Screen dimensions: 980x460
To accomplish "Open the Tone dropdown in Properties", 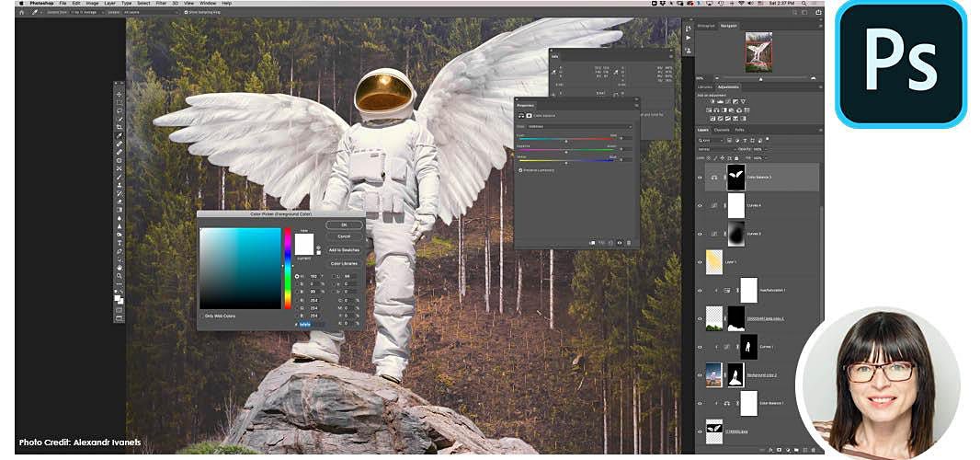I will coord(579,126).
